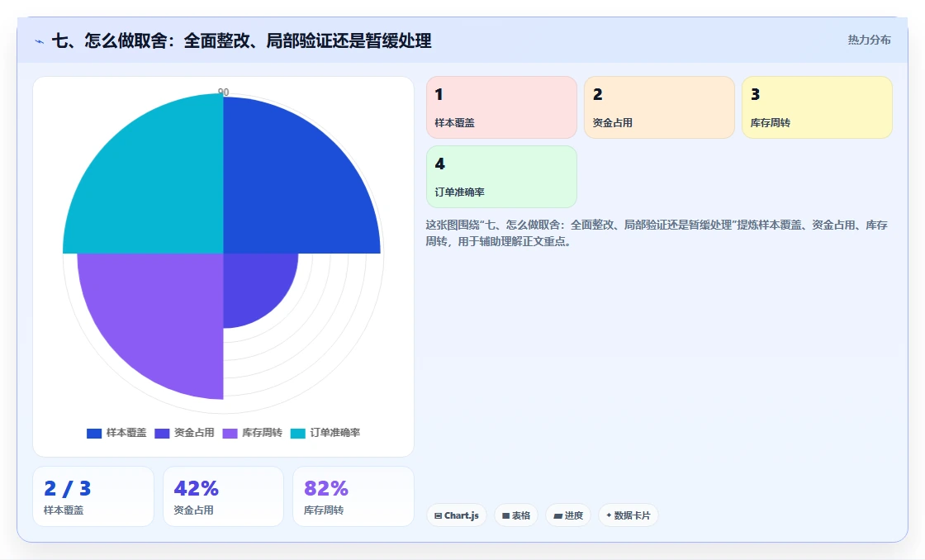Click the 42% 资金占用 stat card
The height and width of the screenshot is (560, 925).
click(223, 496)
